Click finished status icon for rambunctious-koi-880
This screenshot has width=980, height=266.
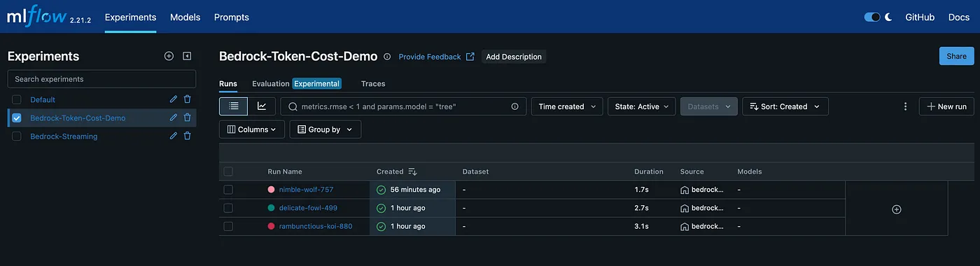pyautogui.click(x=381, y=226)
